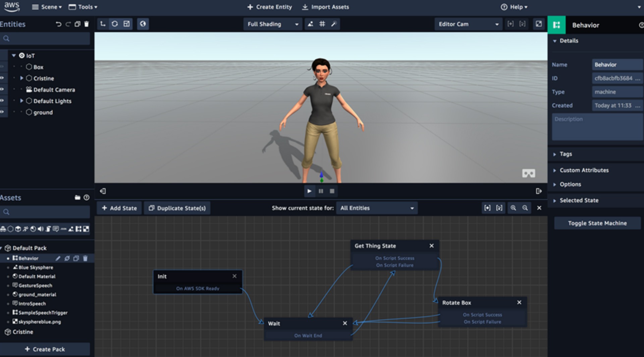Open the Full Shading dropdown
The height and width of the screenshot is (357, 644).
pos(273,24)
